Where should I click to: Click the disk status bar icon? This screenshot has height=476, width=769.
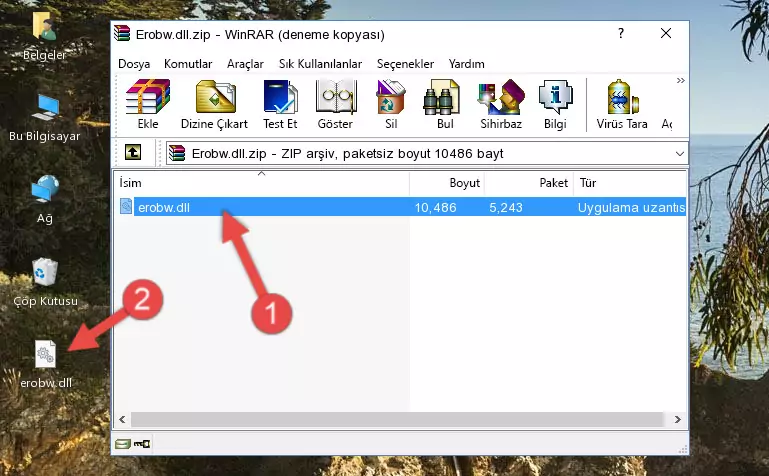click(x=123, y=444)
